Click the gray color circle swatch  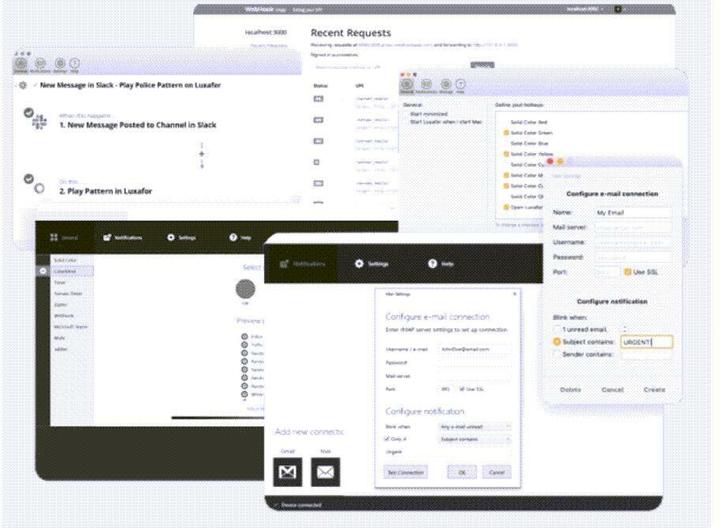coord(245,288)
